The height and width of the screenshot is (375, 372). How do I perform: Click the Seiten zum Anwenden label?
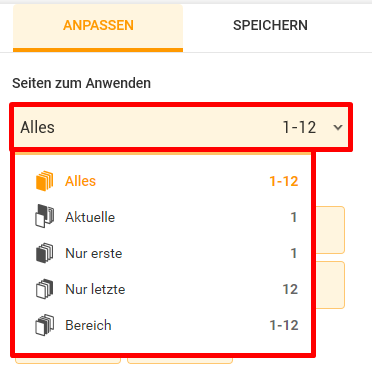click(81, 83)
